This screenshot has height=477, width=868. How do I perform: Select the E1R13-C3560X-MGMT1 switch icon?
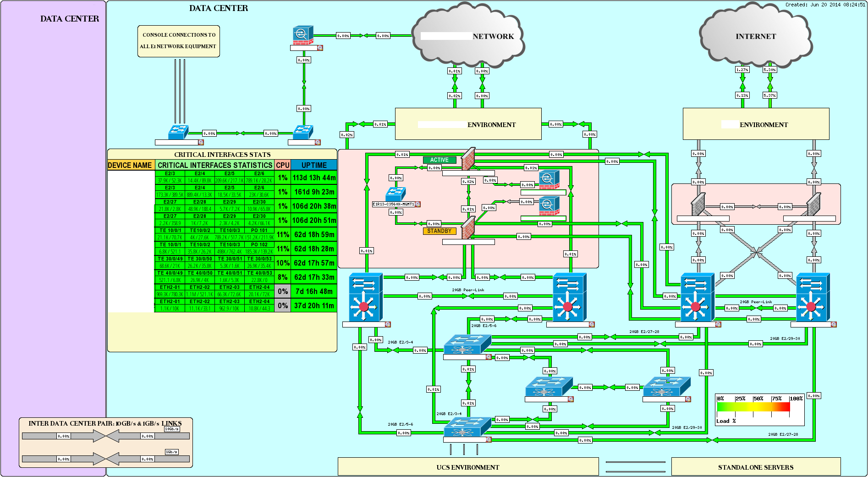coord(396,194)
